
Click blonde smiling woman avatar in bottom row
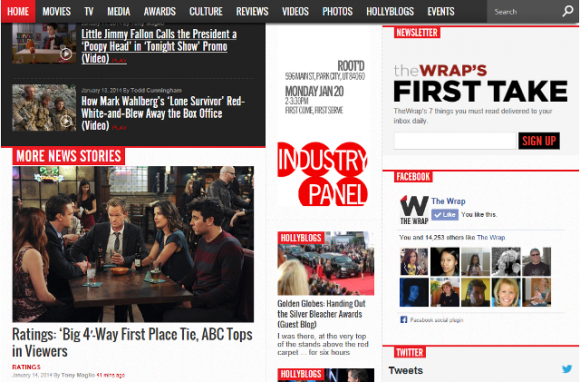(x=506, y=292)
